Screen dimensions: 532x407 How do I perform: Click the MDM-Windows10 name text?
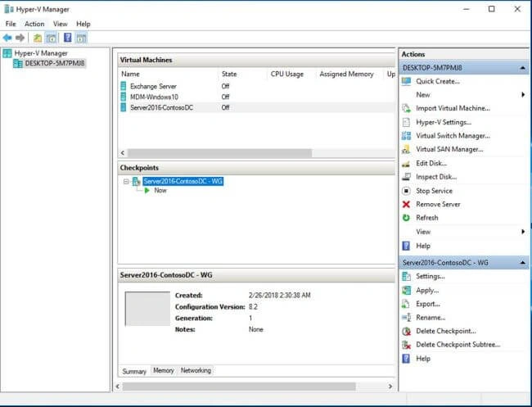[154, 97]
